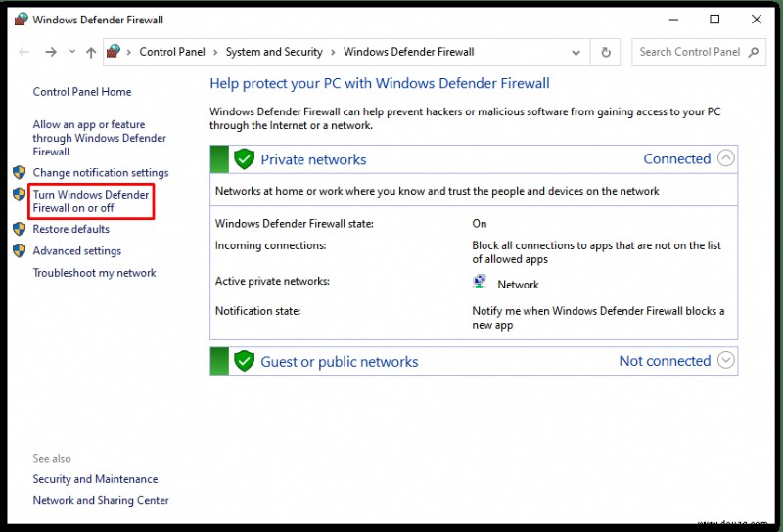Click the Forward navigation arrow

pyautogui.click(x=51, y=52)
